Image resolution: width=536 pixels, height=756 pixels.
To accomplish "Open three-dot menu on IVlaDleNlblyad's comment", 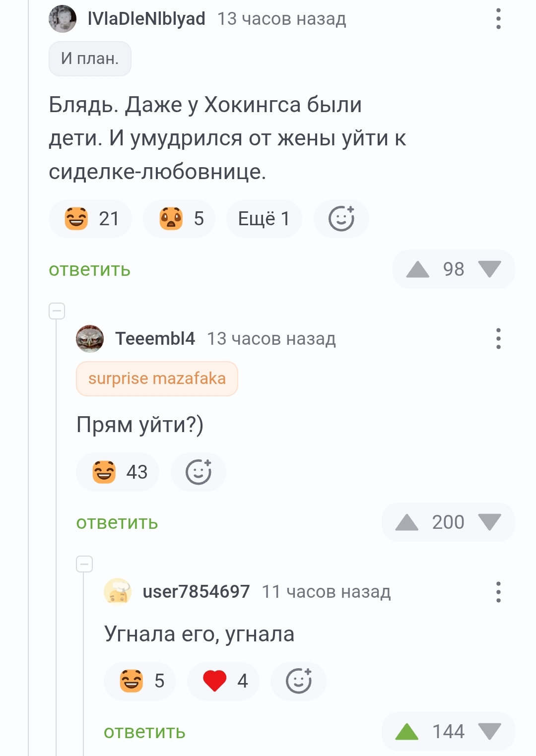I will click(498, 19).
